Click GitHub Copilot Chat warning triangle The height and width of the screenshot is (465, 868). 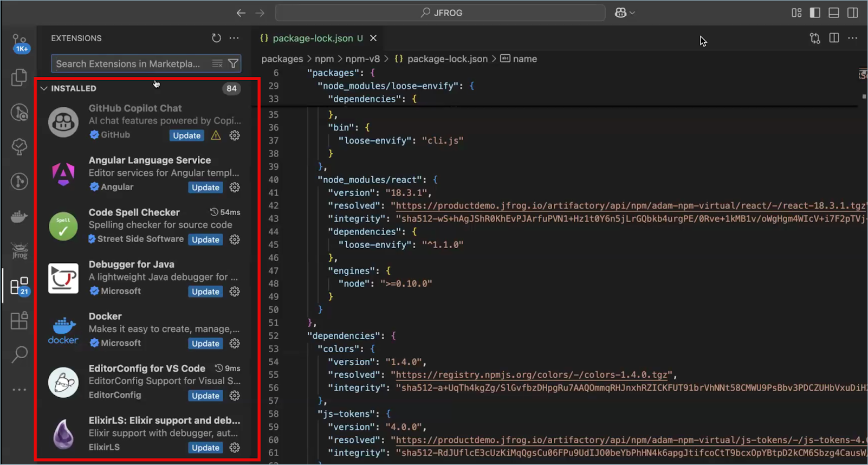coord(216,135)
